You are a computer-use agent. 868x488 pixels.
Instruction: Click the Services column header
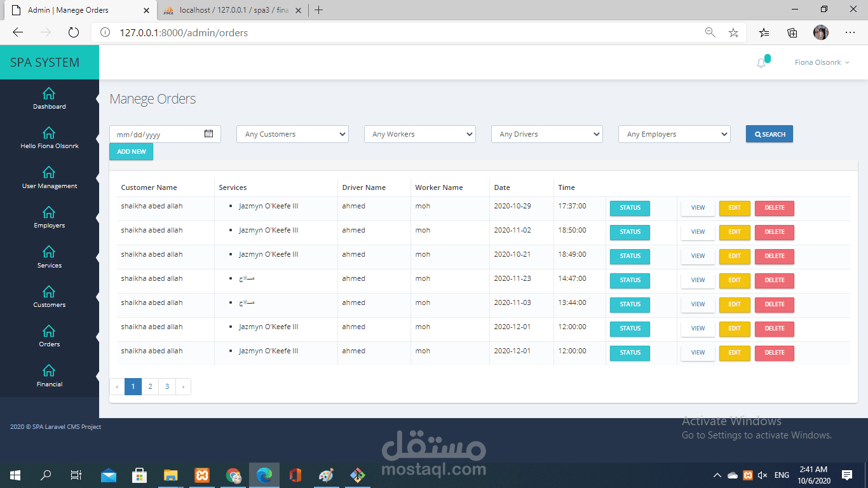233,187
